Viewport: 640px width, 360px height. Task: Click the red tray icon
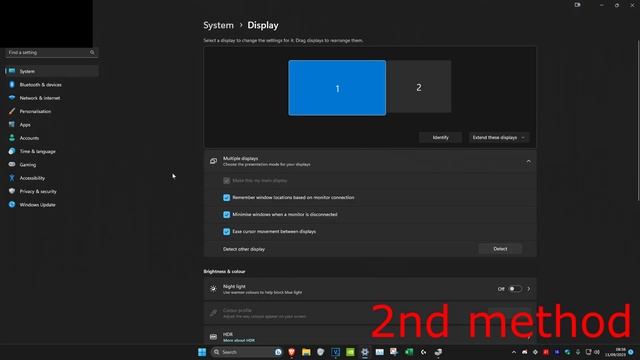pyautogui.click(x=546, y=352)
